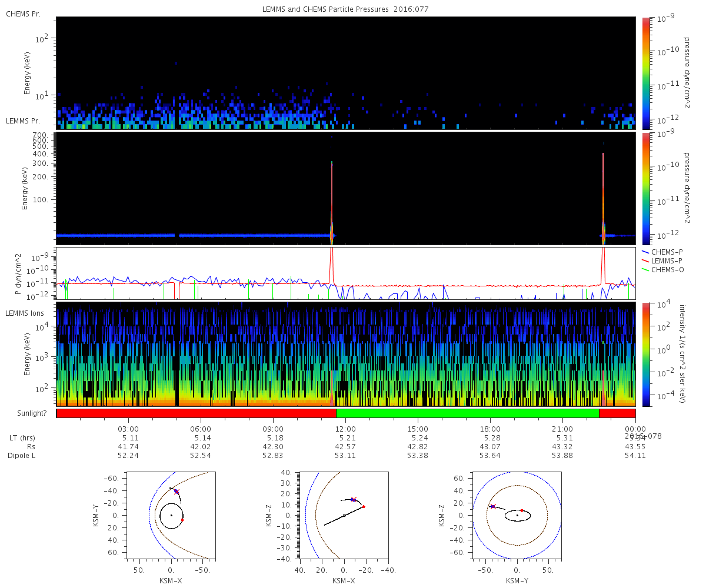Click the top CHEMS pressure color bar
Screen dimensions: 706x588
645,73
